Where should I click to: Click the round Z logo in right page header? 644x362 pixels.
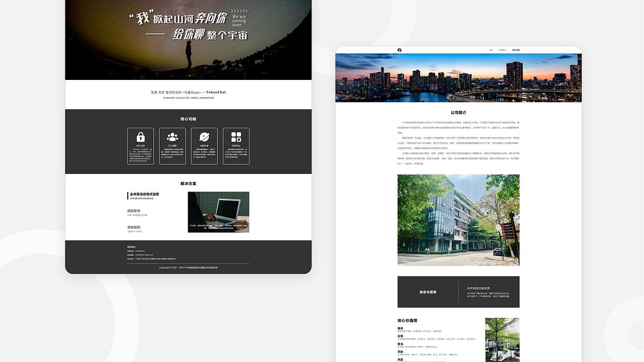(399, 50)
